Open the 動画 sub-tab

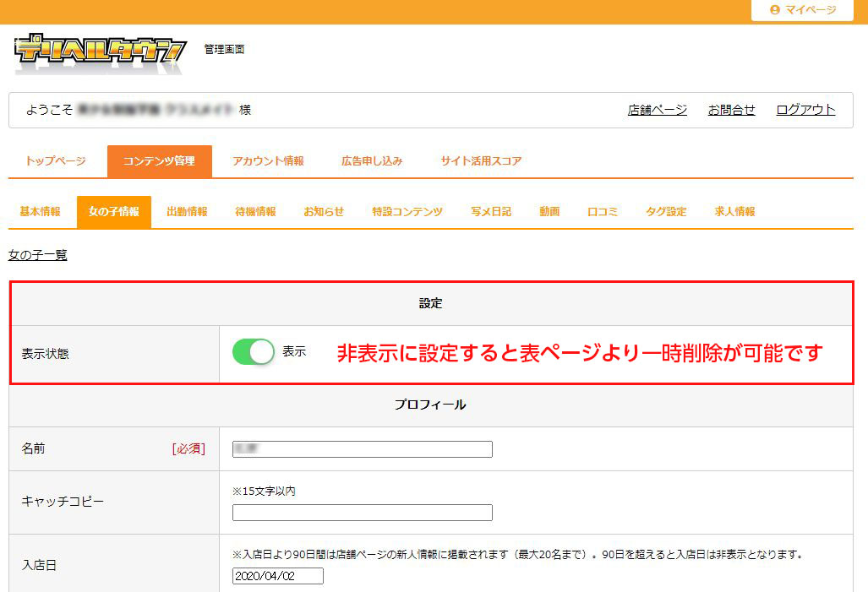549,211
